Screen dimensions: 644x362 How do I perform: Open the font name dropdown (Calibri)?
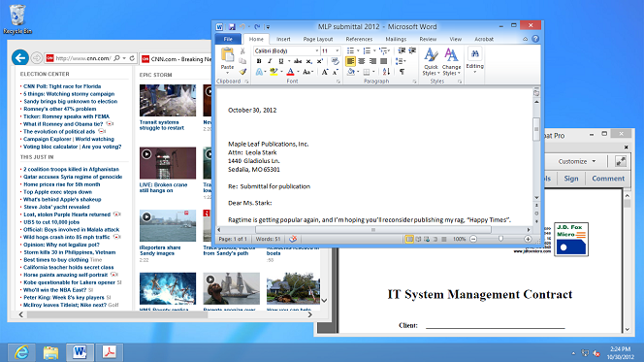coord(316,50)
